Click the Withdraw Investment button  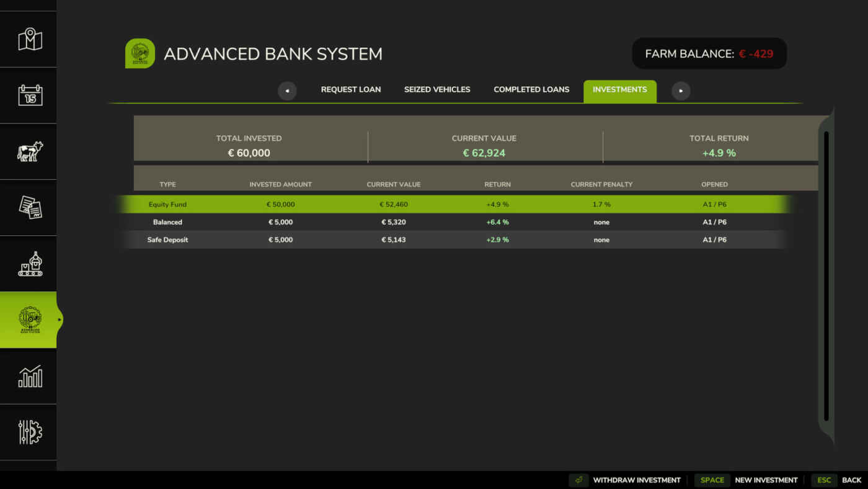[625, 480]
